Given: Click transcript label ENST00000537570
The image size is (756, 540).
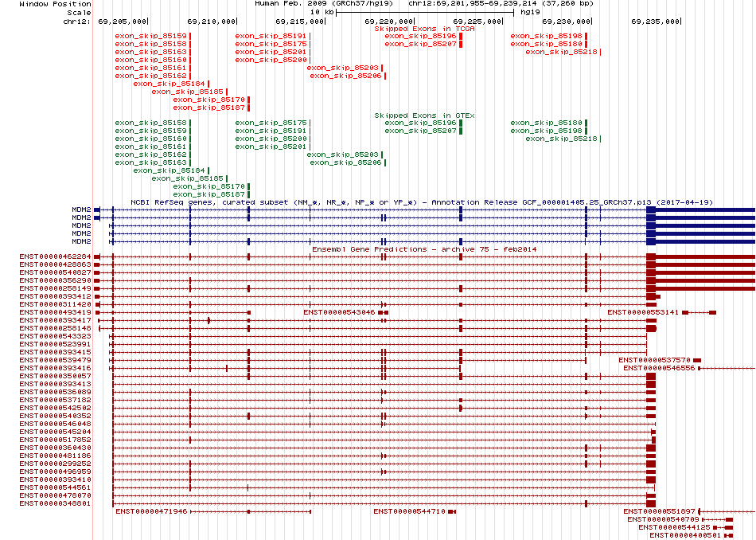Looking at the screenshot, I should pyautogui.click(x=654, y=360).
